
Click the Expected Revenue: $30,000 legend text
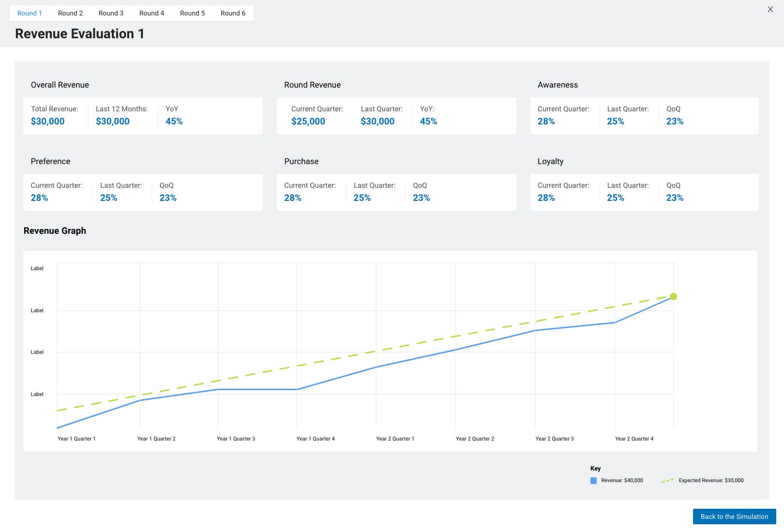[x=711, y=481]
